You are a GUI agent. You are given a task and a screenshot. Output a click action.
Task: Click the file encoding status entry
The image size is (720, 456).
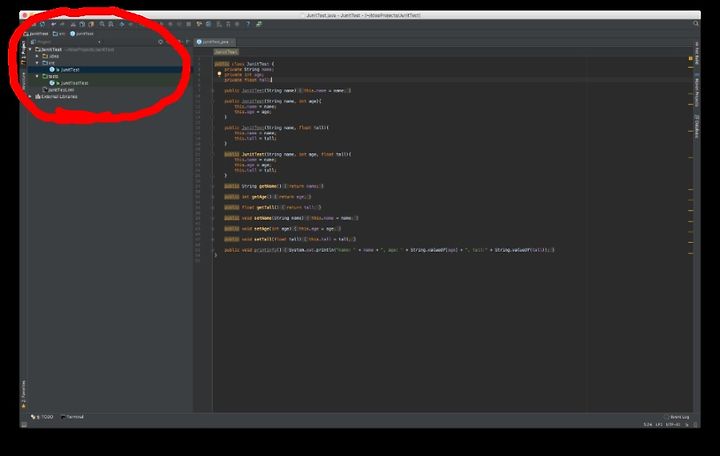[673, 425]
